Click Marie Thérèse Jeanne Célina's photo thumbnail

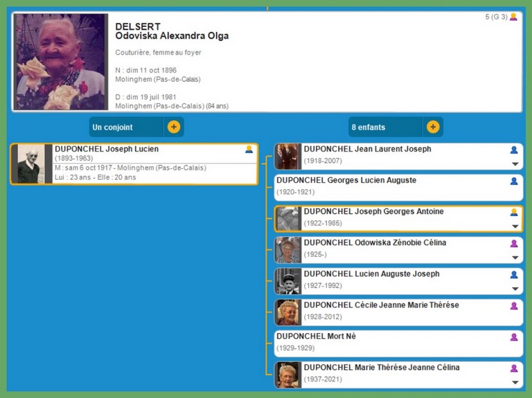click(288, 374)
